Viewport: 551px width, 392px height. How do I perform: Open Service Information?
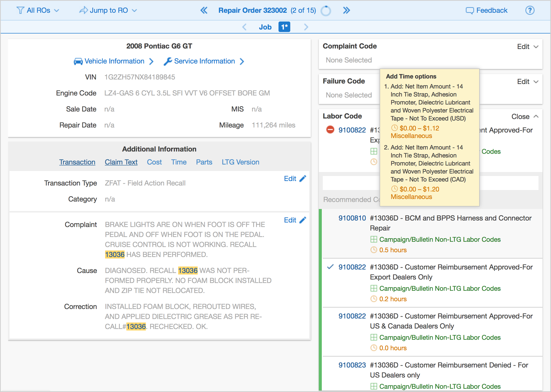[x=204, y=61]
